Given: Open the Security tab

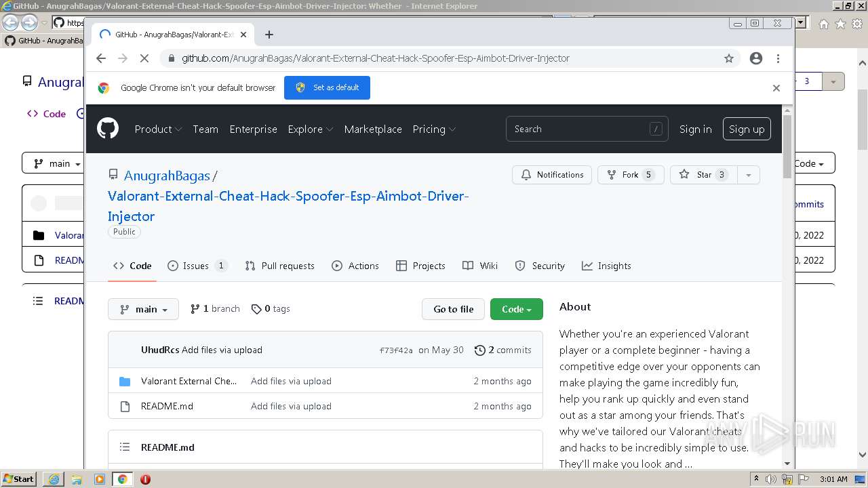Looking at the screenshot, I should [x=540, y=266].
